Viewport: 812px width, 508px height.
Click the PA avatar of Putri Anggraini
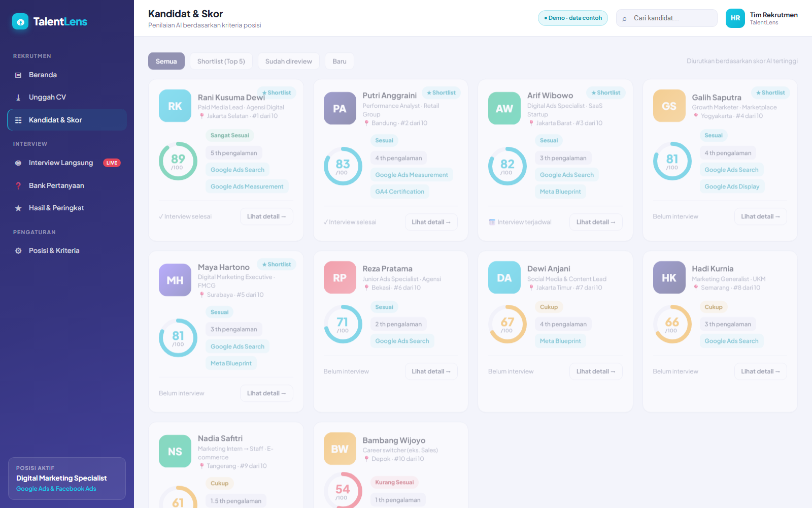340,108
